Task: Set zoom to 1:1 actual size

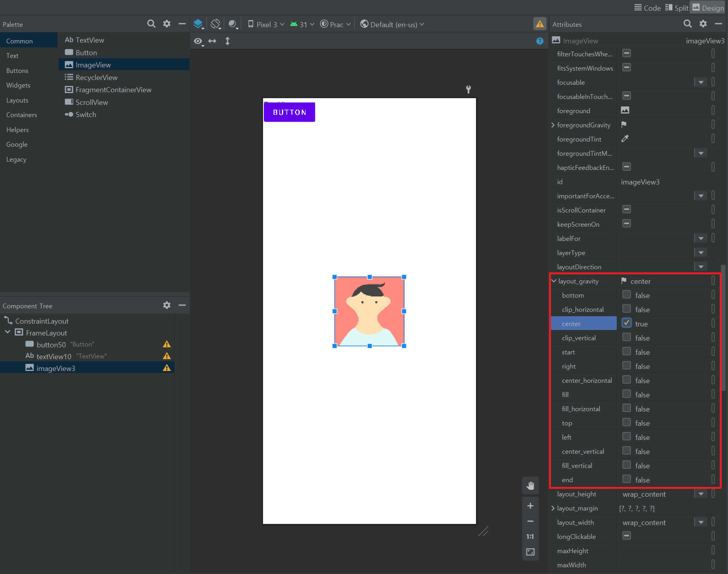Action: click(x=530, y=537)
